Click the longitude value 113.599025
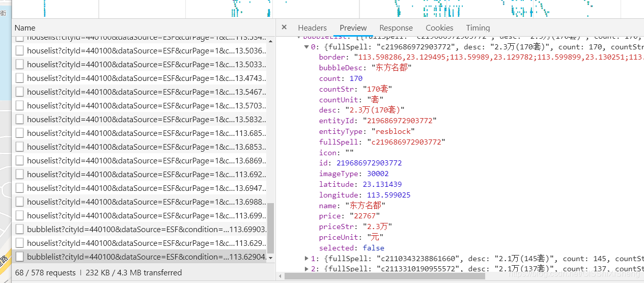Screen dimensions: 644x283 coord(388,195)
